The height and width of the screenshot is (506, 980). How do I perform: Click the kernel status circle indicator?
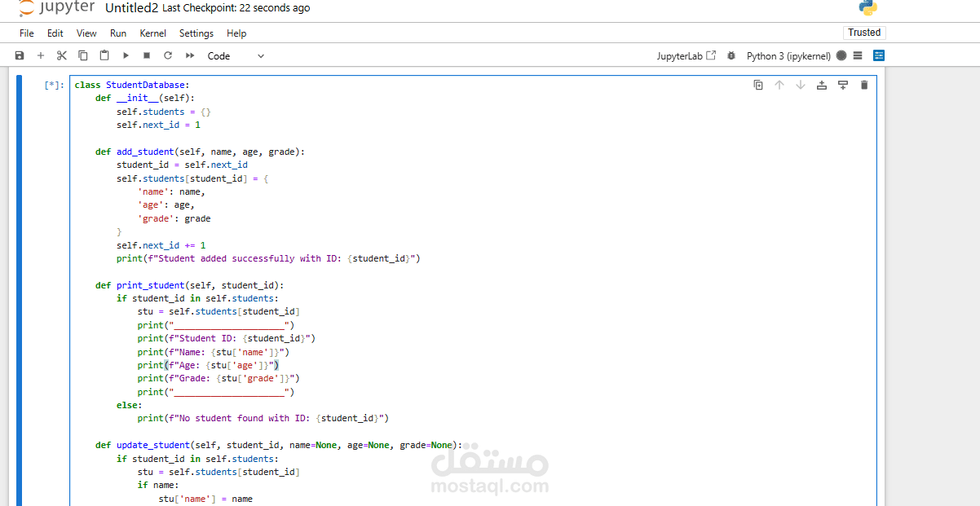(841, 55)
